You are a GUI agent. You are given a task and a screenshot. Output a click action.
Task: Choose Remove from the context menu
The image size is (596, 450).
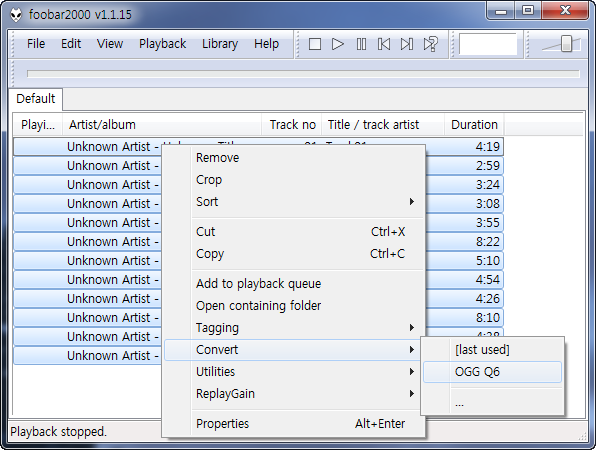tap(293, 158)
